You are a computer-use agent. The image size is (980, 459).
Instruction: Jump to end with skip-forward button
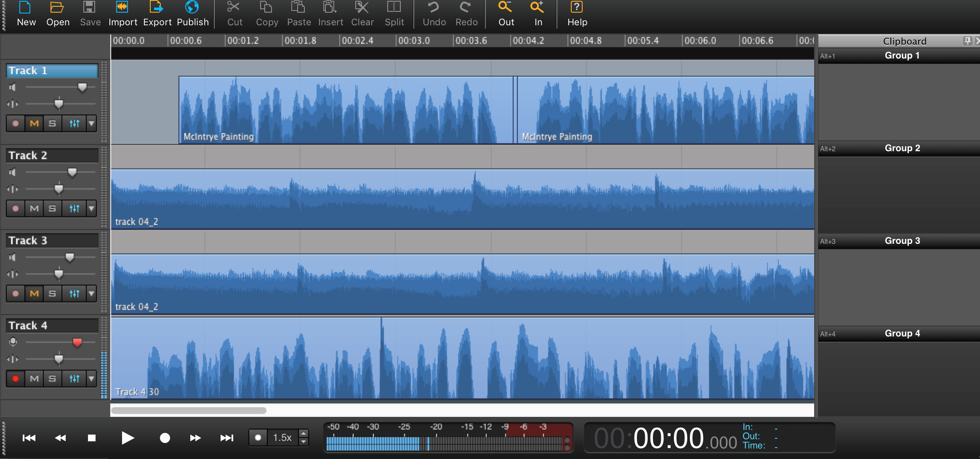(x=227, y=438)
